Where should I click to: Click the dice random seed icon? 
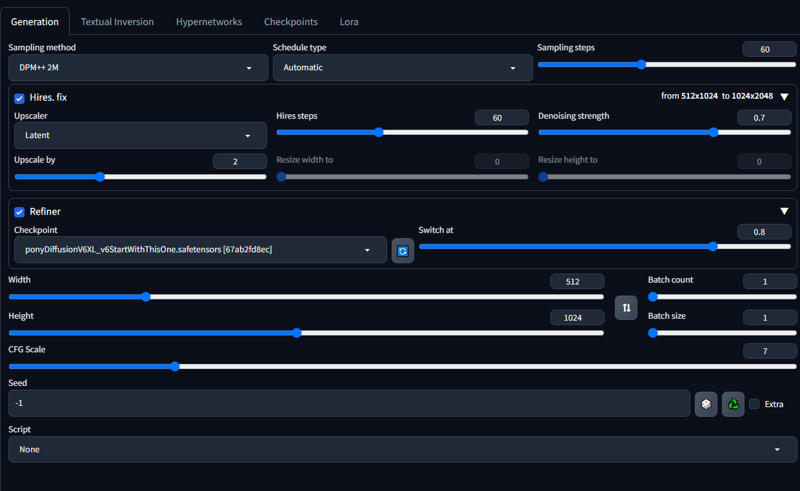point(706,404)
